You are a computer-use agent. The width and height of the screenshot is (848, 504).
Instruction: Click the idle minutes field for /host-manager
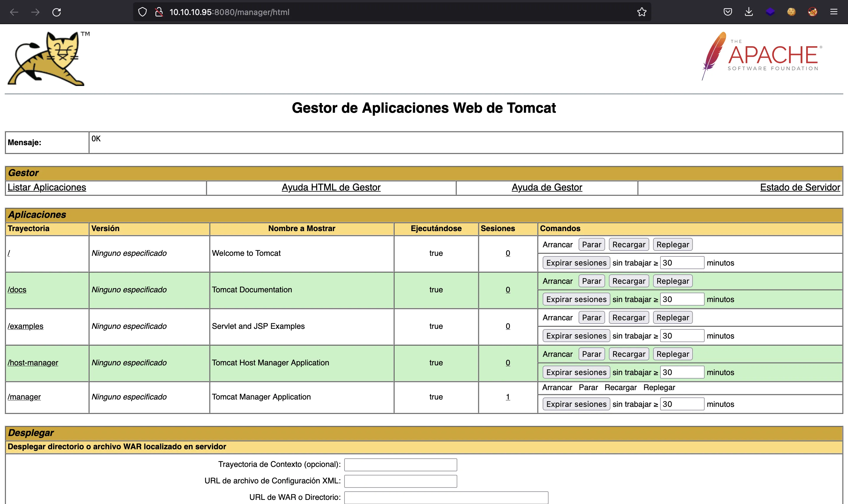click(x=682, y=373)
